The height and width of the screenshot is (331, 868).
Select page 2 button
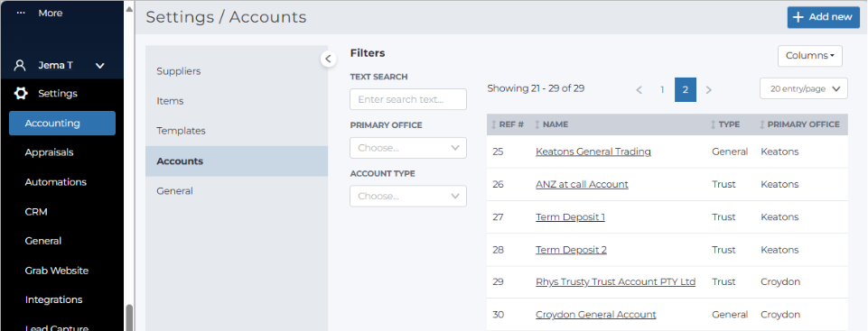686,89
